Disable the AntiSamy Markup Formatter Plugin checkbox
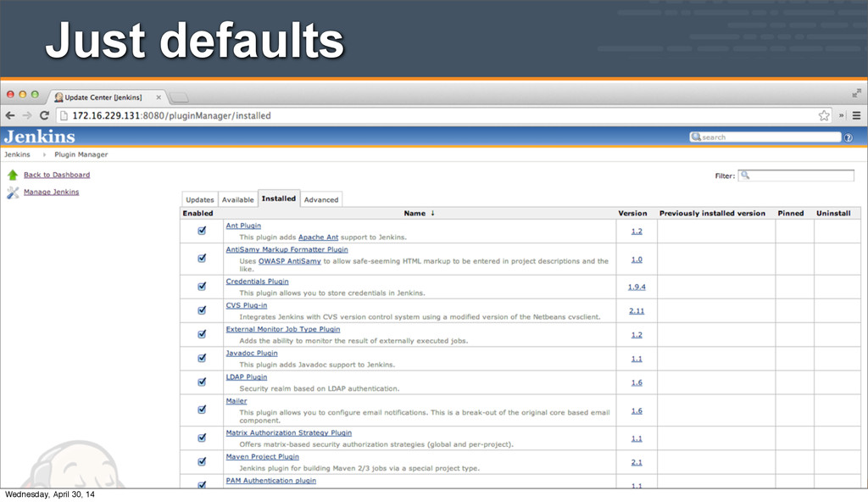The width and height of the screenshot is (868, 502). 202,258
